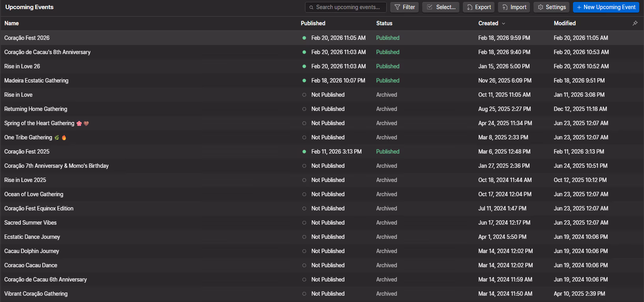Export the upcoming events list
This screenshot has width=644, height=302.
pos(479,7)
